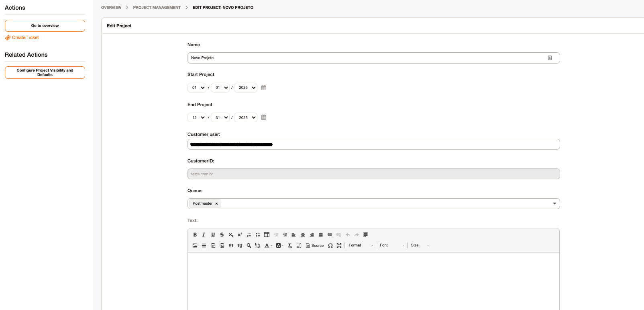Insert special character Omega icon
This screenshot has width=644, height=310.
point(330,245)
